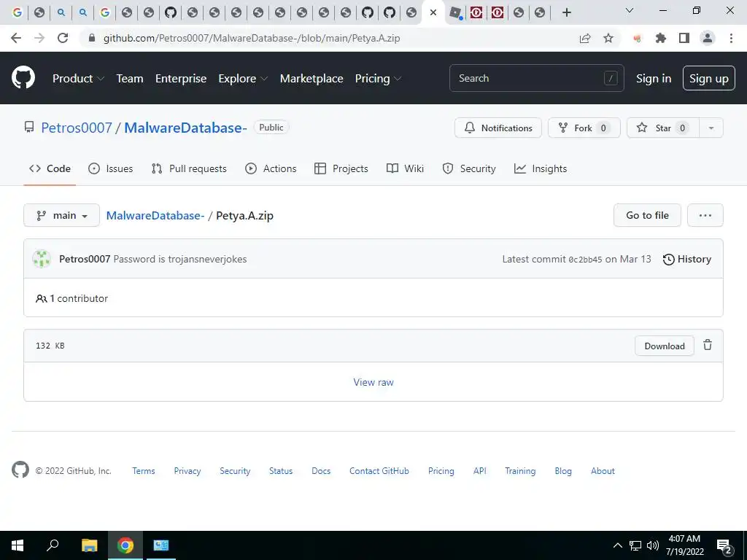
Task: Open the Product dropdown menu
Action: (x=78, y=79)
